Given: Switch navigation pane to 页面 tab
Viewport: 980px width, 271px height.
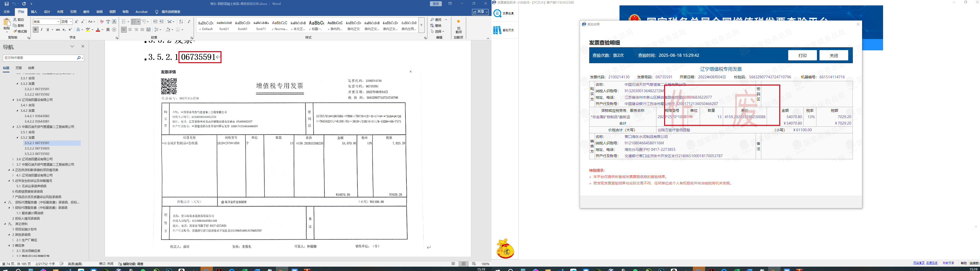Looking at the screenshot, I should [x=19, y=68].
